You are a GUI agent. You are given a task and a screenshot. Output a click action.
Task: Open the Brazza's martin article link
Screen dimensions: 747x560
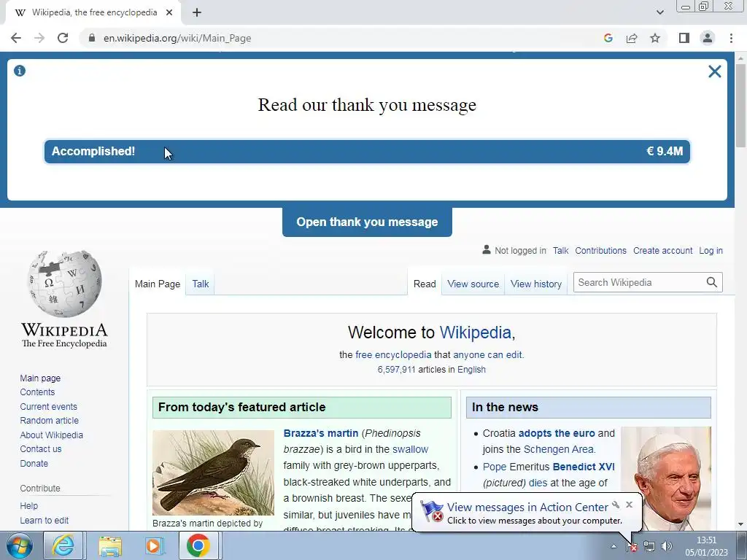[321, 433]
